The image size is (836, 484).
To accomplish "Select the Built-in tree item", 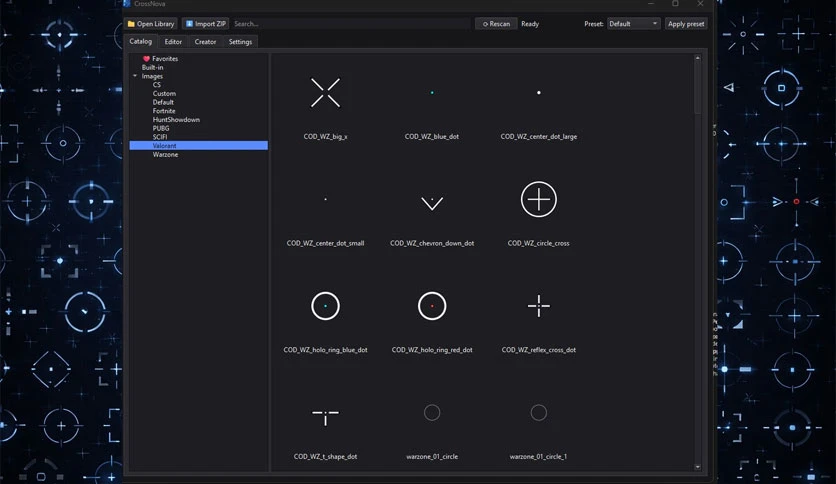I will [152, 68].
